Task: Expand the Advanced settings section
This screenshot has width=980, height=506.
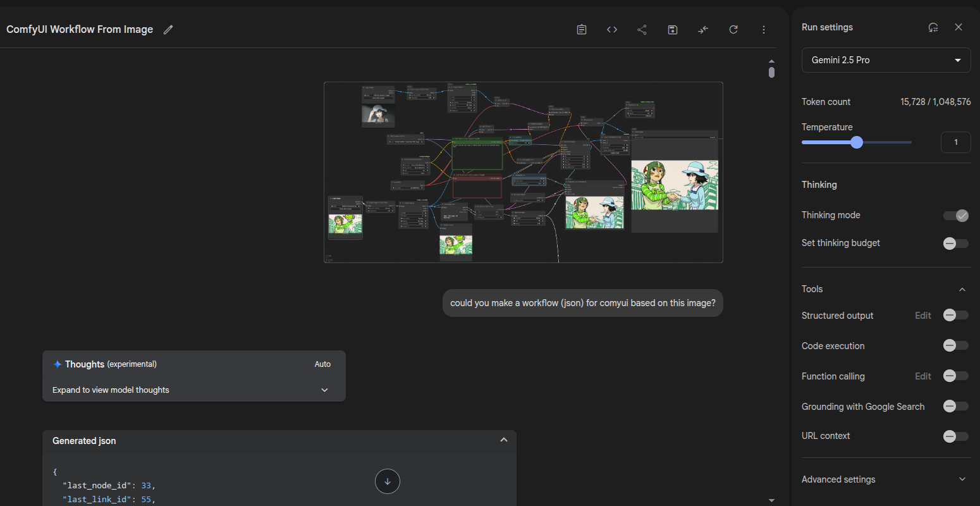Action: point(886,479)
